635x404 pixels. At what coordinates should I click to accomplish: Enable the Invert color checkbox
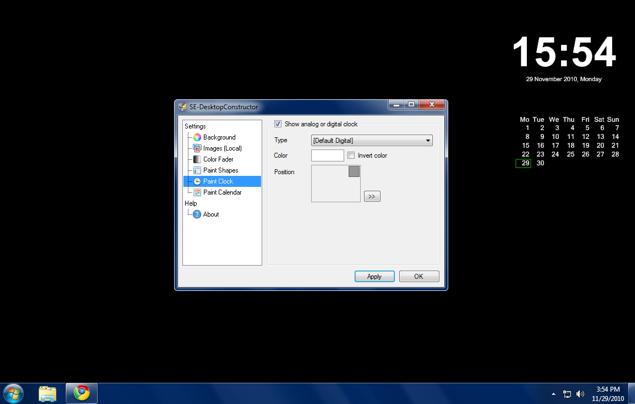(x=351, y=156)
